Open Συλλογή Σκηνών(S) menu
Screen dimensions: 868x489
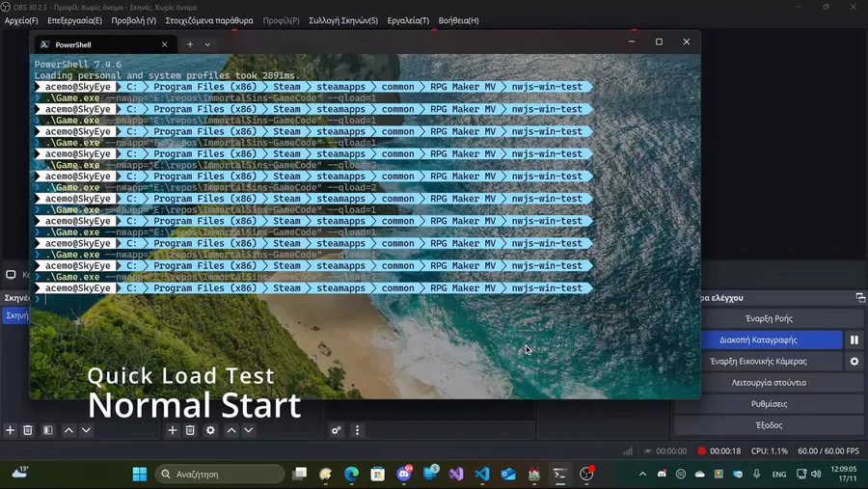click(x=343, y=20)
